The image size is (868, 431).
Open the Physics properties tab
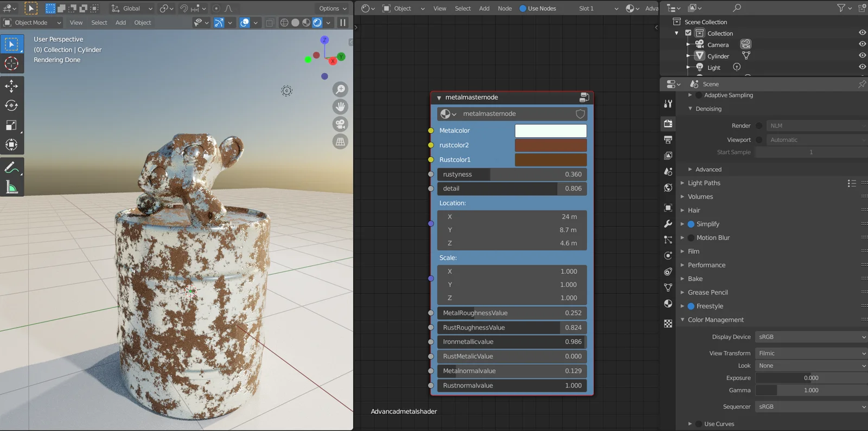point(668,255)
